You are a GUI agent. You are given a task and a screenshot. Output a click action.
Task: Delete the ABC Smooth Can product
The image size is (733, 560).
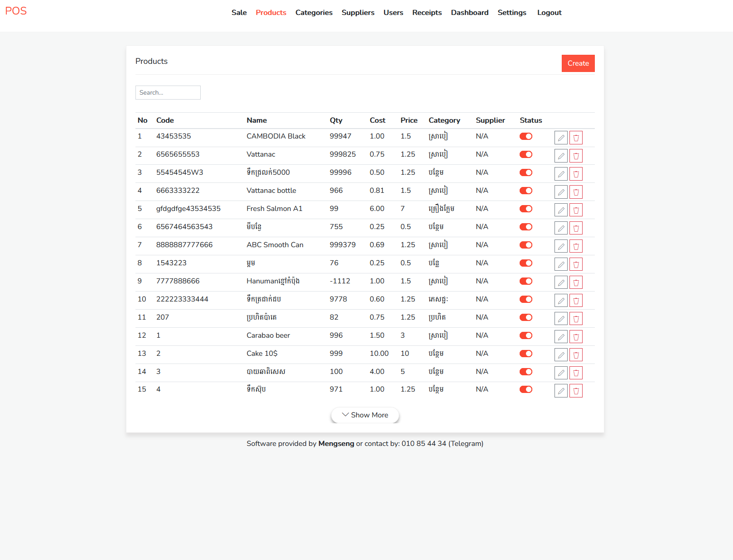click(x=576, y=246)
